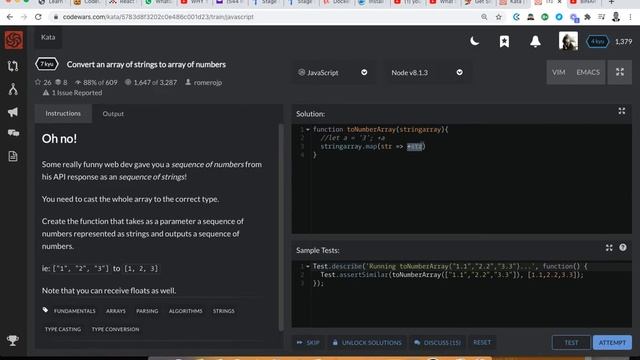Open the Kumite fork sidebar icon

point(13,89)
